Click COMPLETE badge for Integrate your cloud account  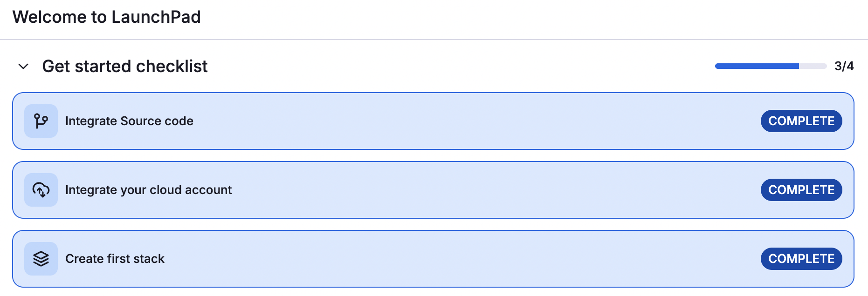801,190
